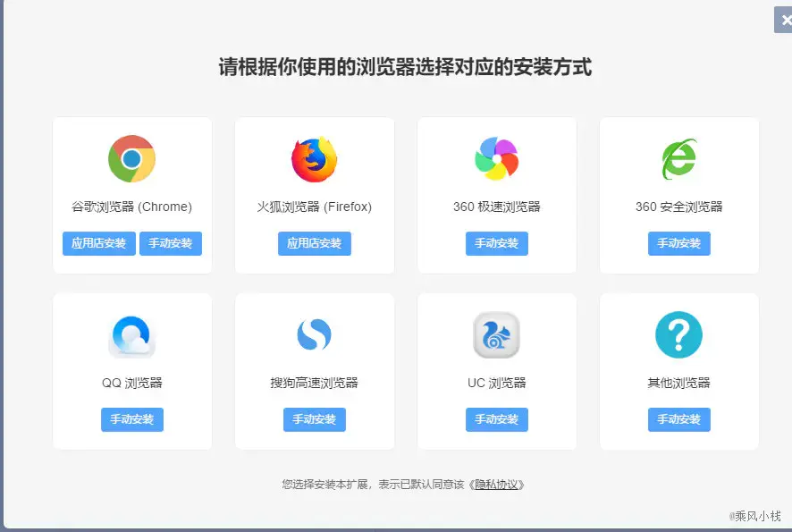Choose 手动安装 for 搜狗高速浏览器
The width and height of the screenshot is (792, 532).
point(314,419)
